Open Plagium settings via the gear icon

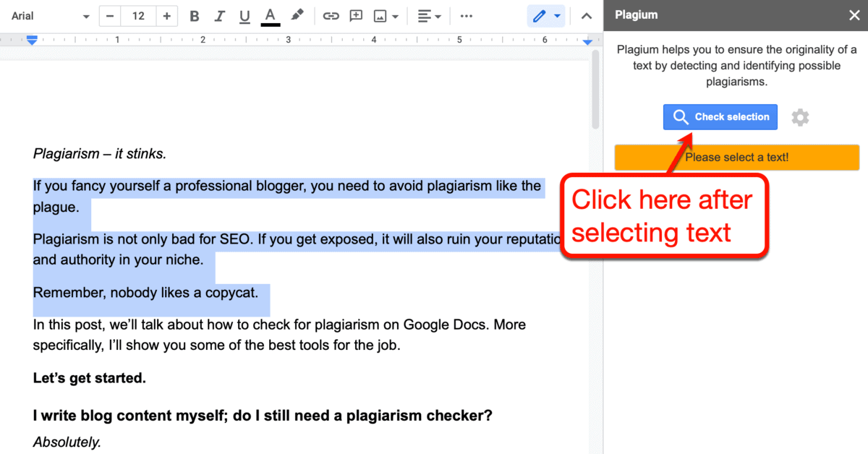tap(800, 116)
